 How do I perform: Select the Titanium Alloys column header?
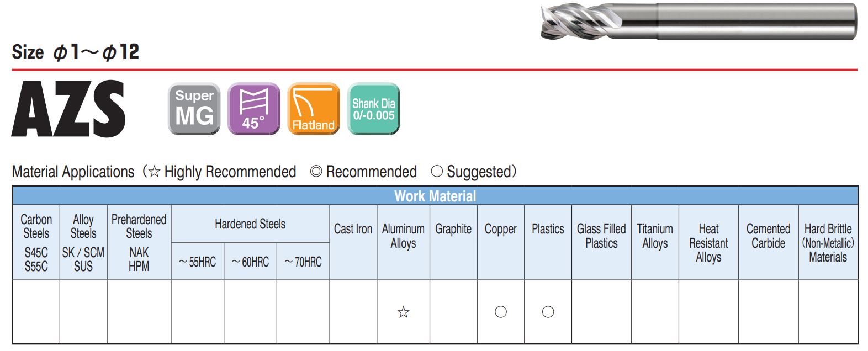click(x=655, y=236)
